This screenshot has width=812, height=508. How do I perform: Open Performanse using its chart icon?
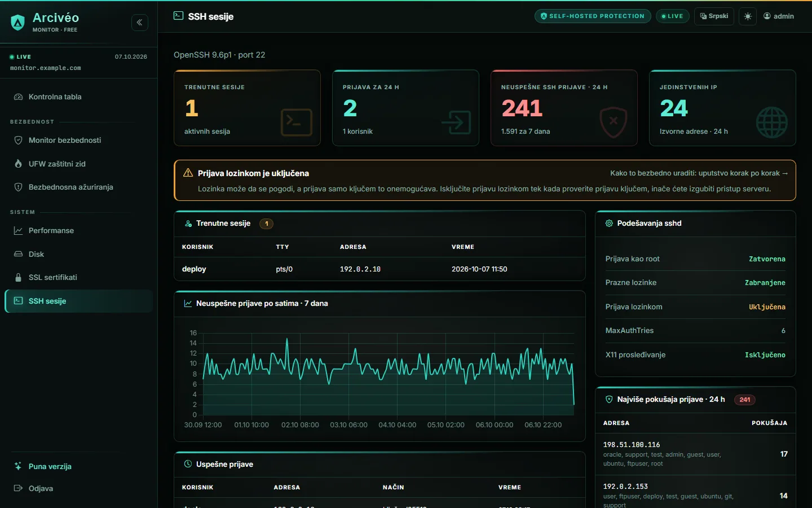pyautogui.click(x=18, y=231)
